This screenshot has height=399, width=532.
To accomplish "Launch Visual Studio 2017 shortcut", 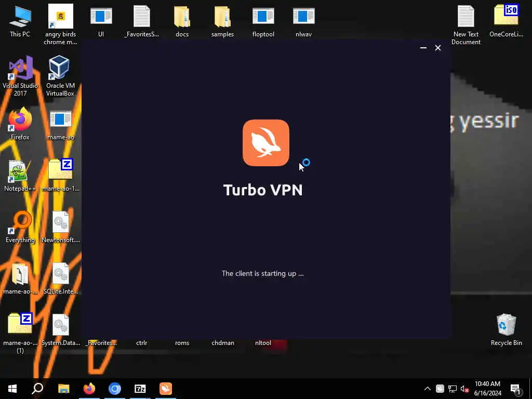I will pos(20,76).
